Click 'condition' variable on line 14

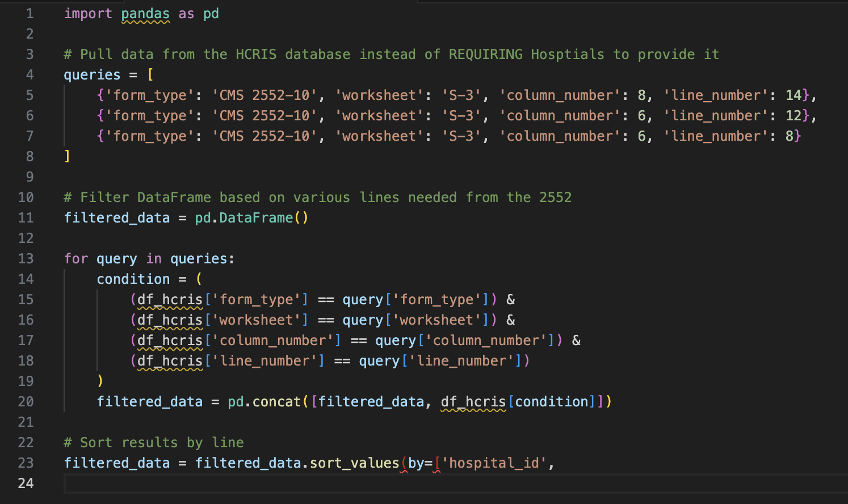133,279
